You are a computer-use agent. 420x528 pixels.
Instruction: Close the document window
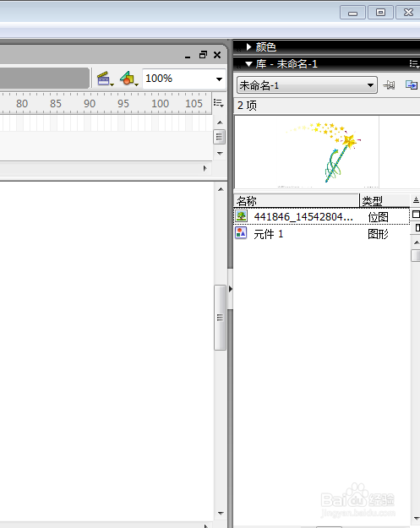(x=217, y=55)
